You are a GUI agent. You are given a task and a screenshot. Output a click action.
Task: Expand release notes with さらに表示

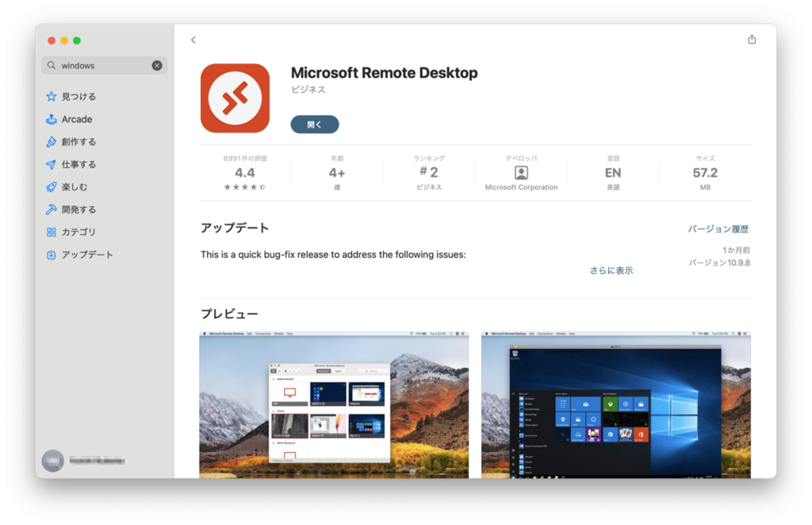click(611, 270)
